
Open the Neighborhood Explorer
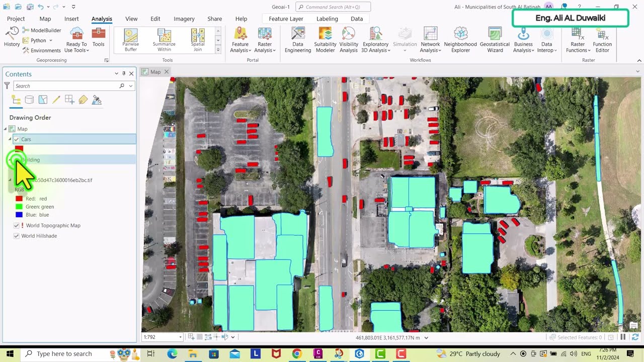tap(460, 40)
